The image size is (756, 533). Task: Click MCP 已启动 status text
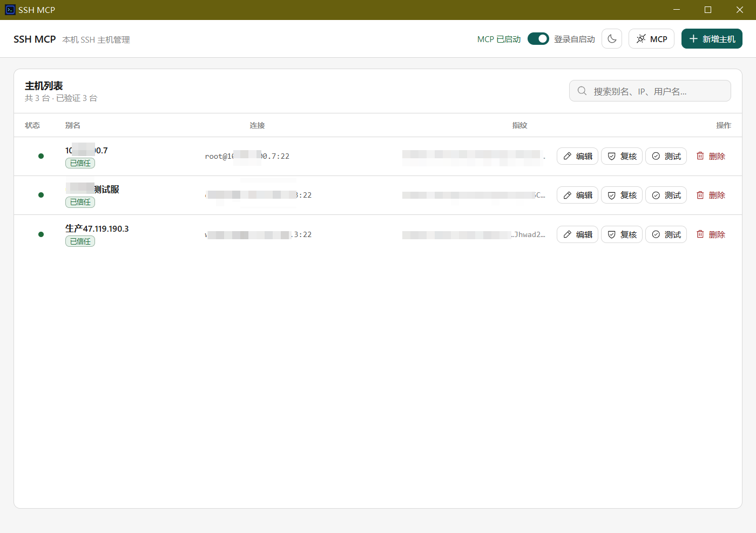click(x=499, y=39)
